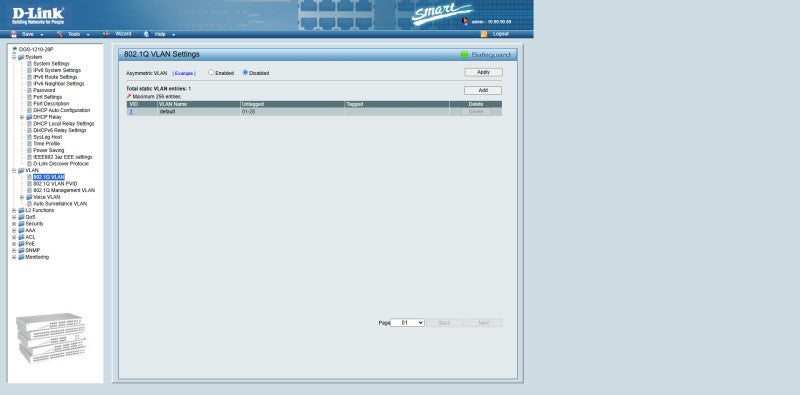800x395 pixels.
Task: Expand the AAA folder
Action: click(x=14, y=230)
